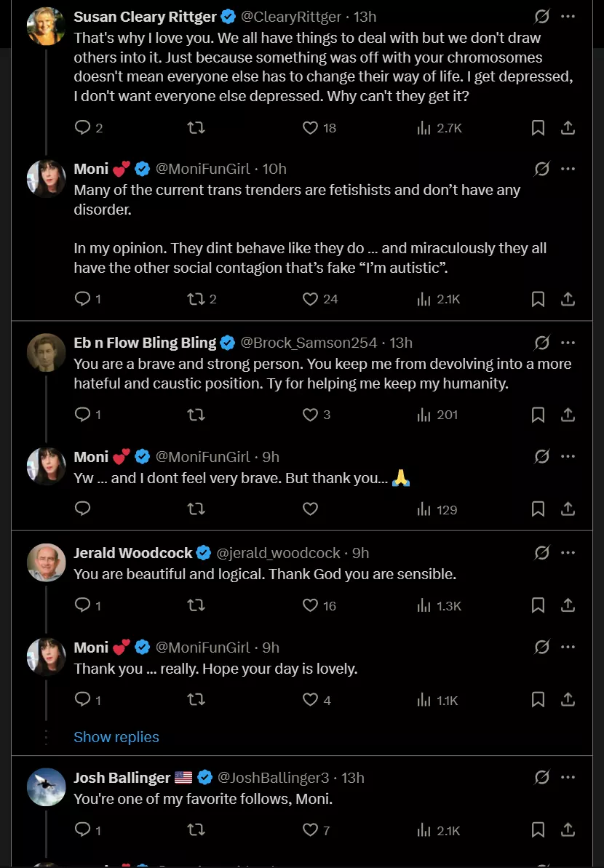This screenshot has width=604, height=868.
Task: Click the Show replies link
Action: coord(116,737)
